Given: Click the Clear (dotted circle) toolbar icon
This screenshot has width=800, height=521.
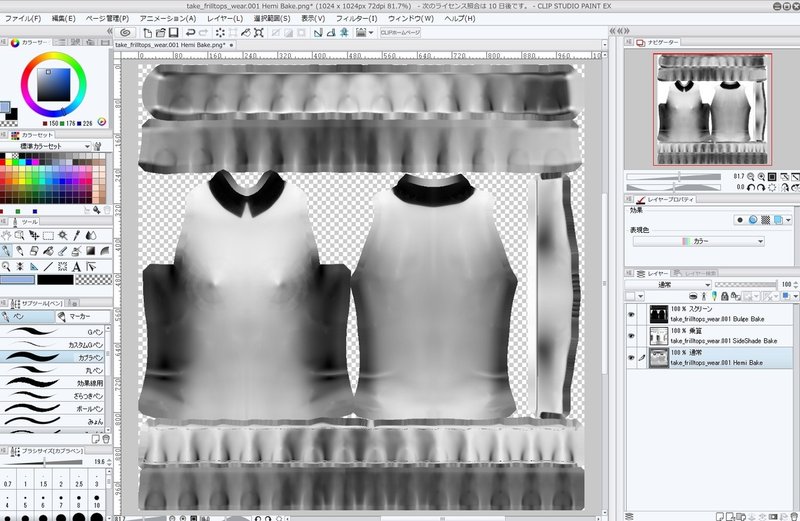Looking at the screenshot, I should (x=220, y=33).
